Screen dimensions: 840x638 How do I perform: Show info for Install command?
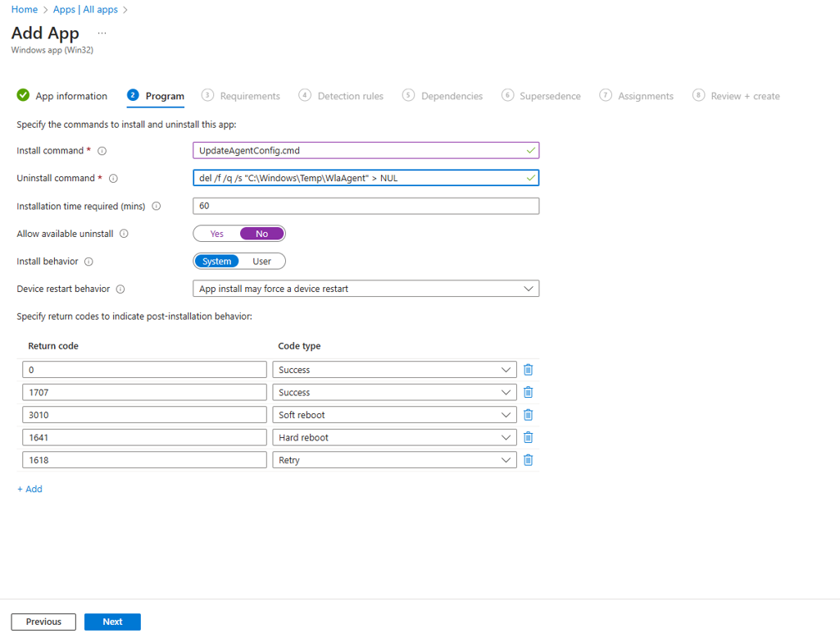102,151
